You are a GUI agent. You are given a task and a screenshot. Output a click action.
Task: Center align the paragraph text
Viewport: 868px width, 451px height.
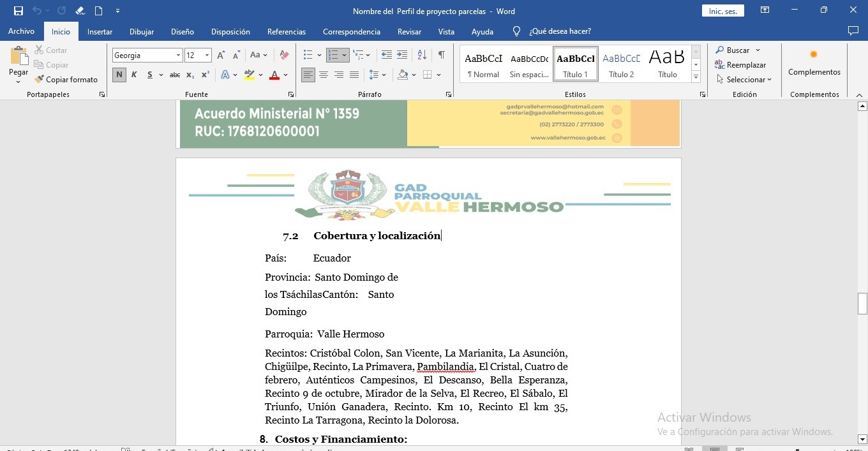tap(324, 75)
